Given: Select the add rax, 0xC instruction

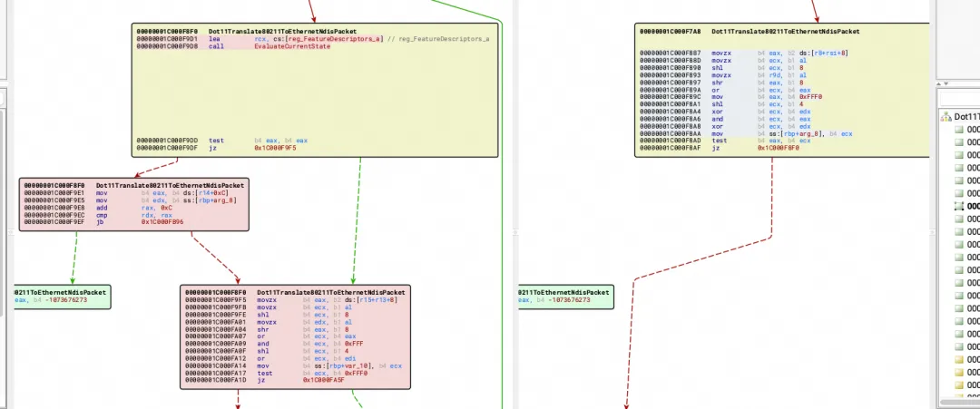Looking at the screenshot, I should click(97, 208).
